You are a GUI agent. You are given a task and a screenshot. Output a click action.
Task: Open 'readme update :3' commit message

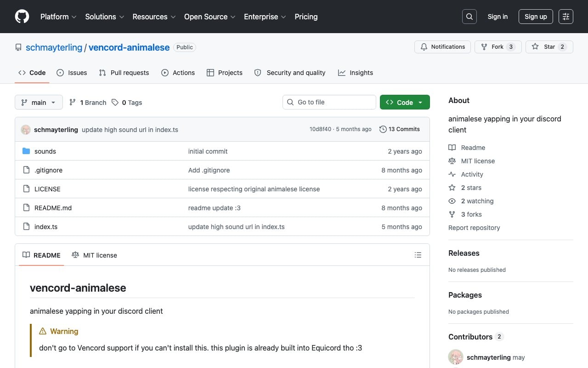[x=215, y=208]
